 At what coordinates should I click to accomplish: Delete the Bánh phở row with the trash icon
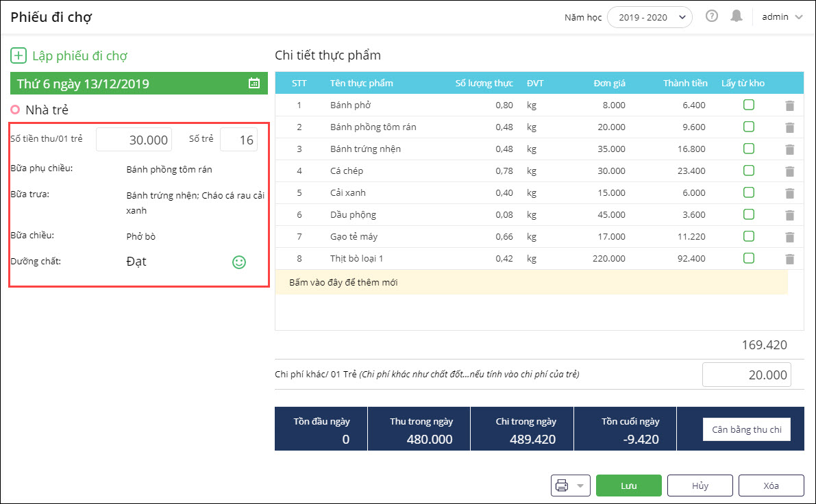[789, 105]
